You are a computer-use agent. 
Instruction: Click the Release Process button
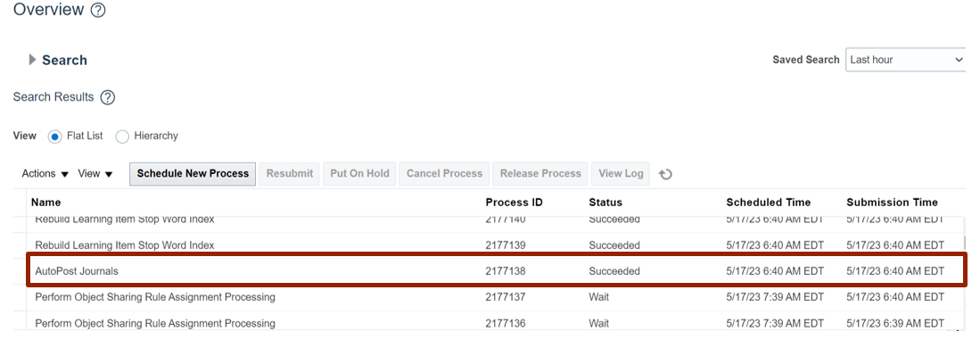(540, 174)
